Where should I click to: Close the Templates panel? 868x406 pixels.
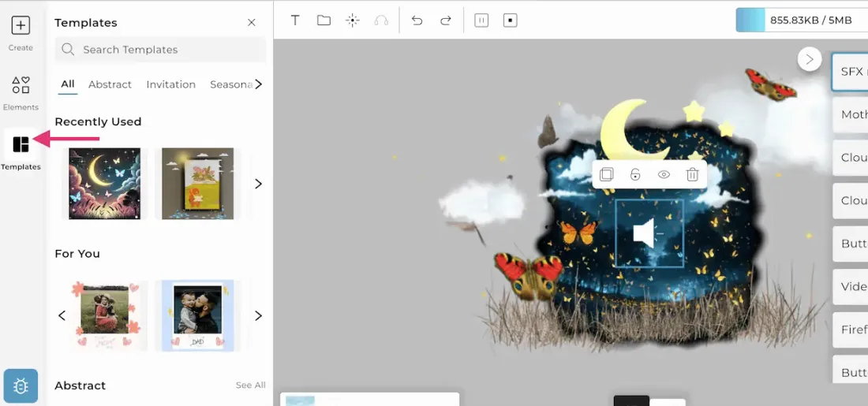click(251, 23)
